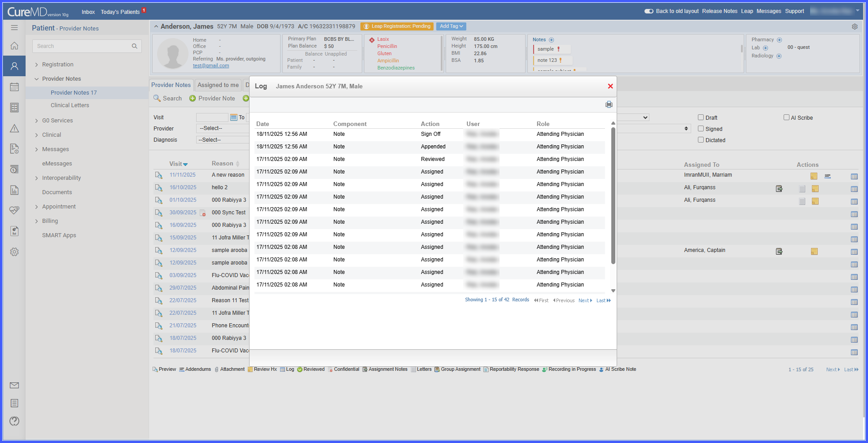Tick the Dictated checkbox
The width and height of the screenshot is (868, 443).
(701, 140)
